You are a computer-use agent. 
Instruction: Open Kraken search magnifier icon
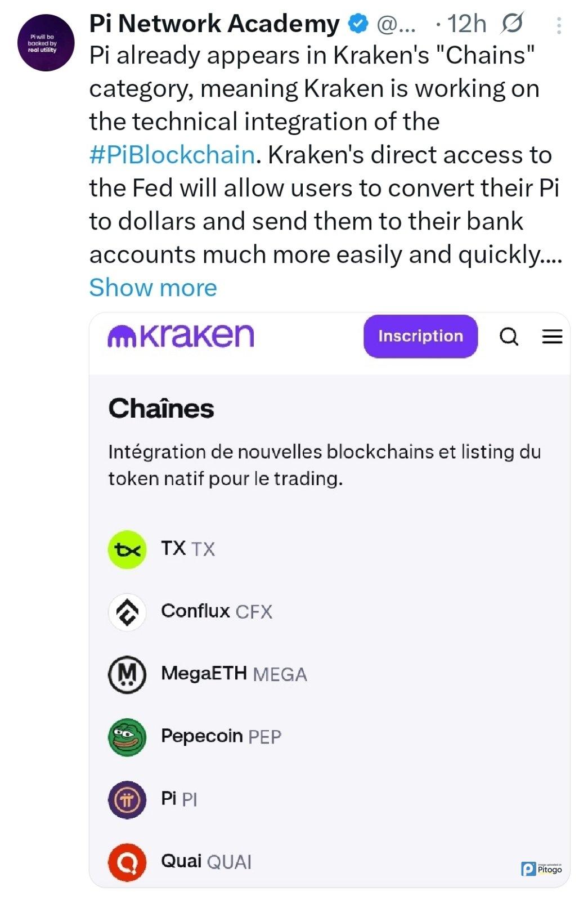tap(509, 337)
